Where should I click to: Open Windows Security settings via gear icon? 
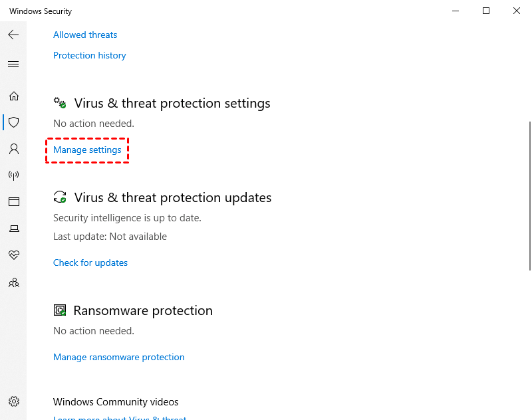tap(13, 401)
